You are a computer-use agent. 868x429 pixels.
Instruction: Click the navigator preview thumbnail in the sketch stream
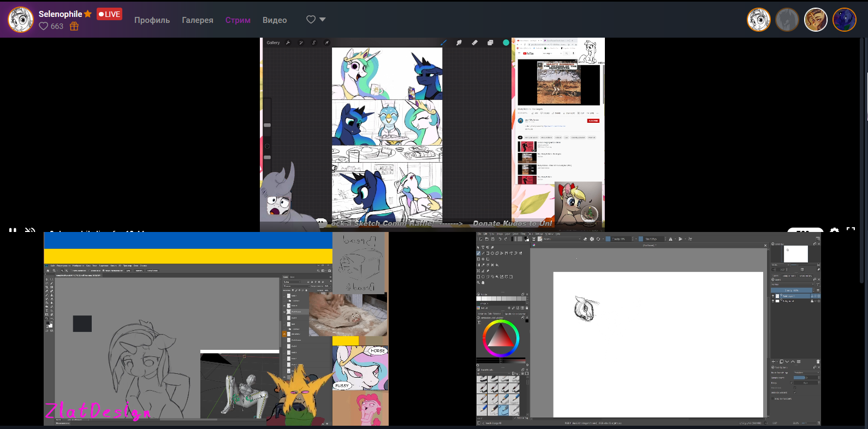(x=795, y=254)
